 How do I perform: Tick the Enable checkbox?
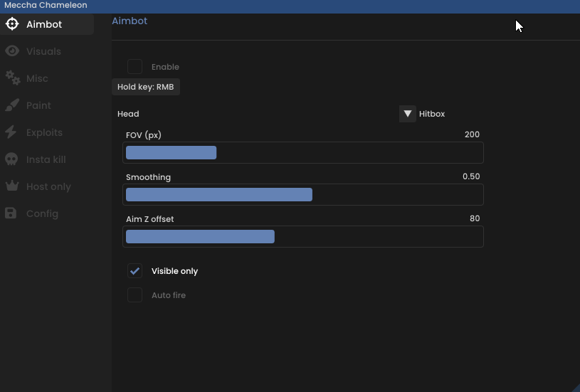click(135, 67)
